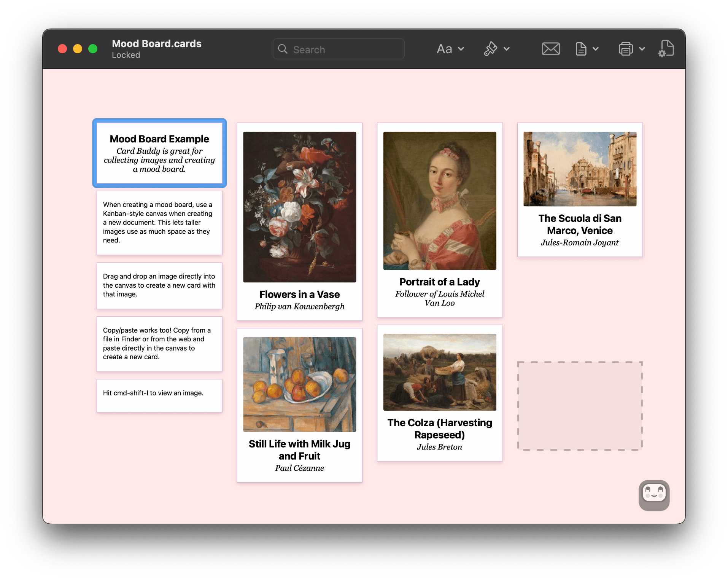The image size is (728, 580).
Task: Select the paintbrush style tool
Action: (490, 49)
